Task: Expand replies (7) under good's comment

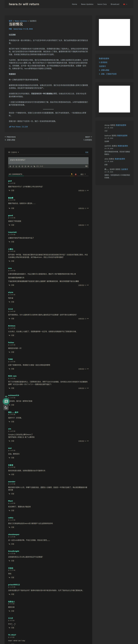Action: (83, 225)
